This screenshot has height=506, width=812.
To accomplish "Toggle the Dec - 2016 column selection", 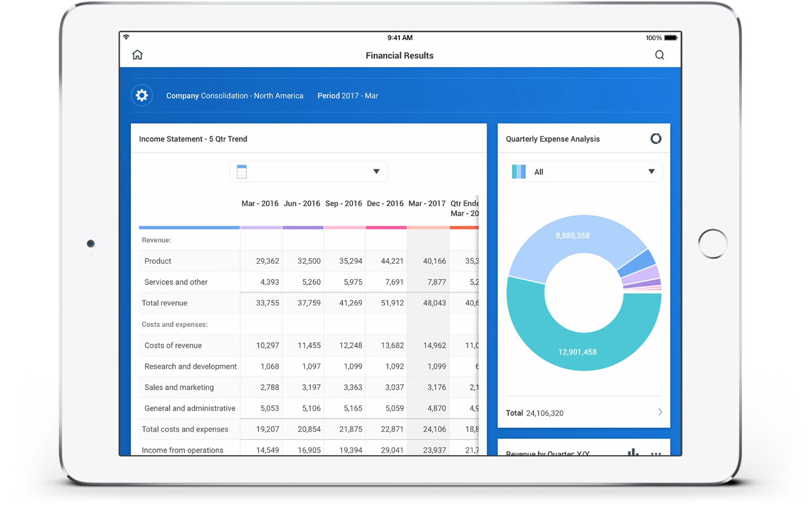I will tap(385, 204).
